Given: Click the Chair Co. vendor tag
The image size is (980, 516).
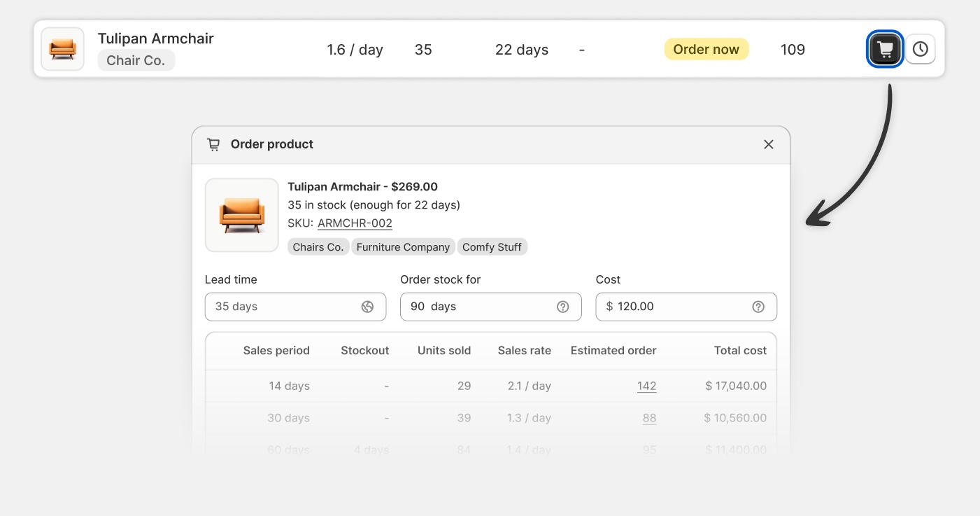Looking at the screenshot, I should [136, 60].
